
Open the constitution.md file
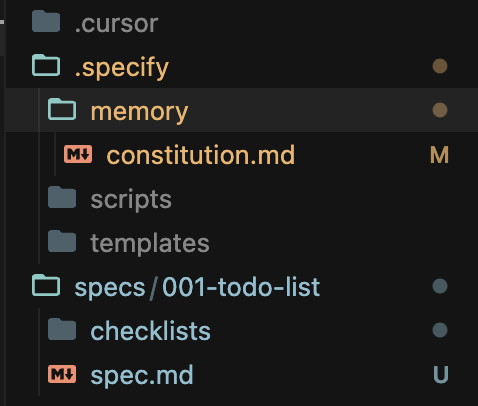tap(201, 155)
